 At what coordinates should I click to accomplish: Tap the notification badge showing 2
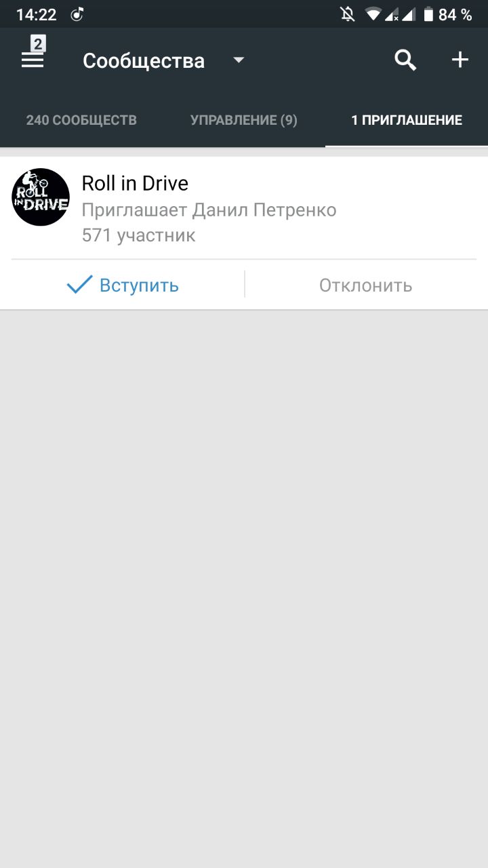38,44
